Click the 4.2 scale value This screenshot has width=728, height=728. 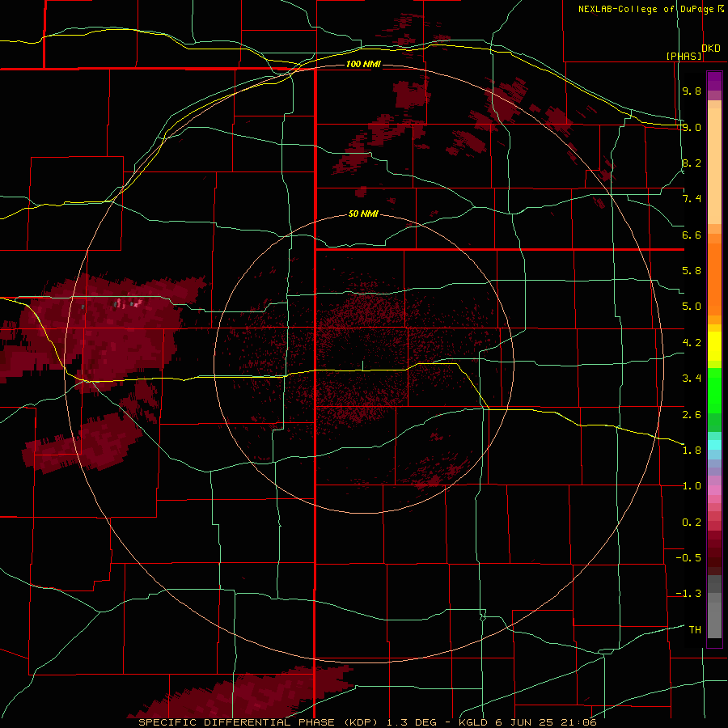click(692, 343)
